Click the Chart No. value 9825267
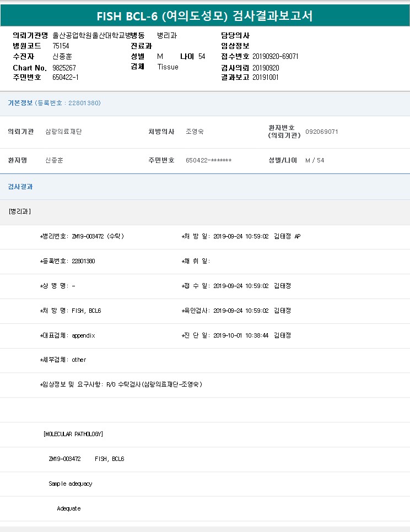Screen dimensions: 410x532 coord(64,67)
